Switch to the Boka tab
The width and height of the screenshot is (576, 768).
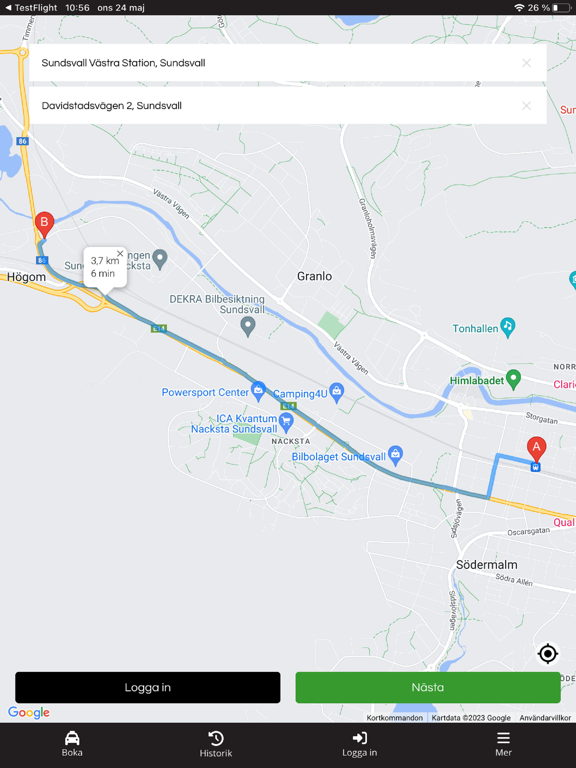pos(72,744)
